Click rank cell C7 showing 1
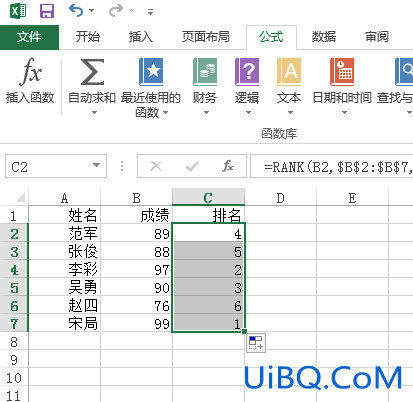This screenshot has height=402, width=413. pyautogui.click(x=208, y=323)
